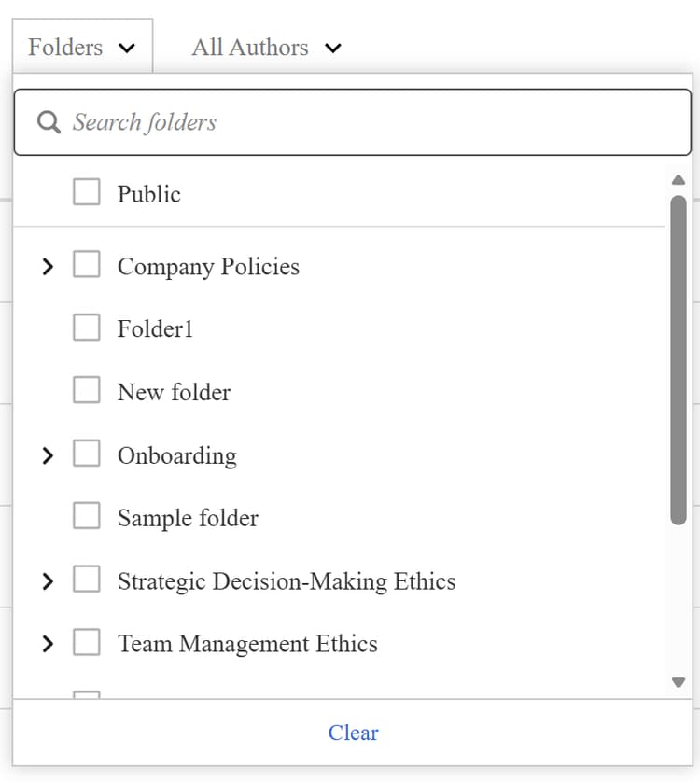Click the magnifier icon in search folders

point(49,122)
